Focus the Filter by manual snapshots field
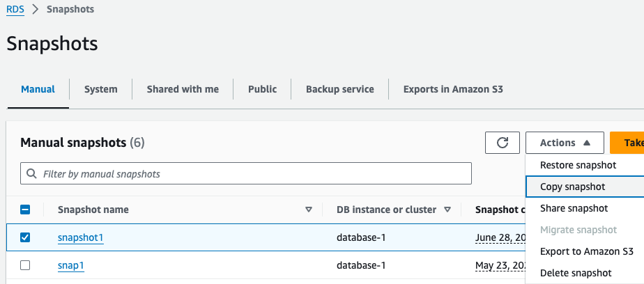Image resolution: width=644 pixels, height=284 pixels. click(x=251, y=173)
